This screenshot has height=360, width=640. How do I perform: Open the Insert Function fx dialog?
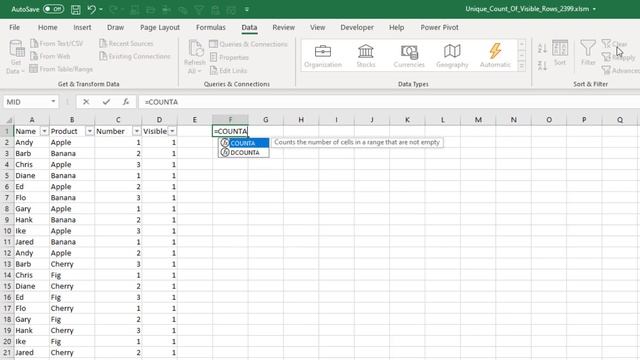(x=126, y=102)
